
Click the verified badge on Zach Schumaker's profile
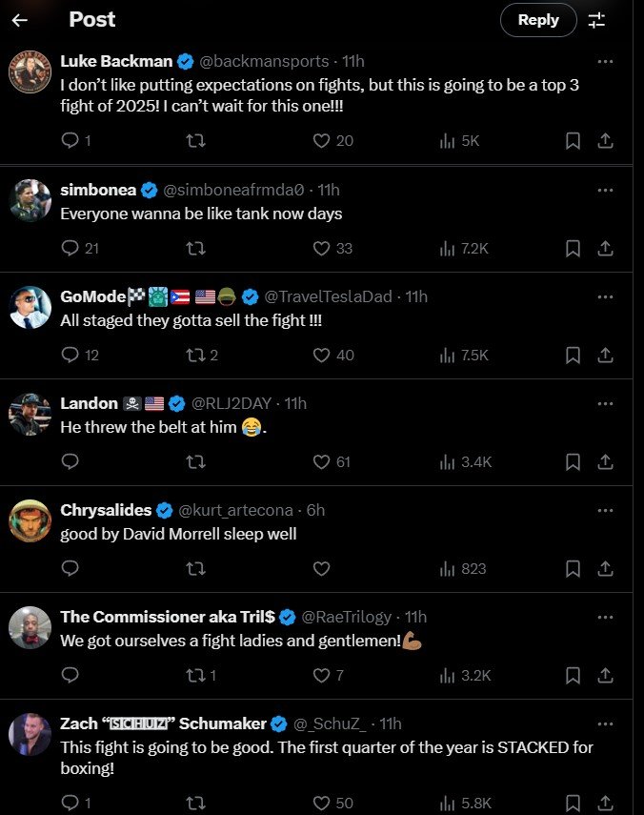[277, 723]
